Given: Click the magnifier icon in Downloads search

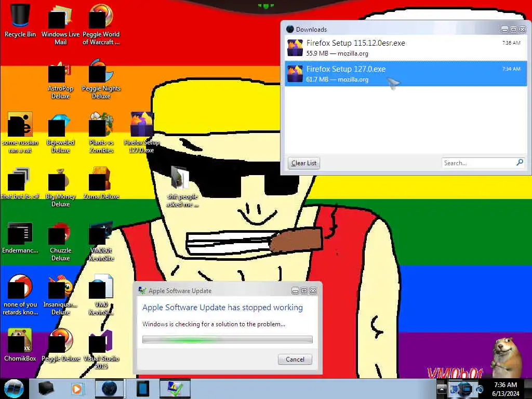Looking at the screenshot, I should coord(520,163).
